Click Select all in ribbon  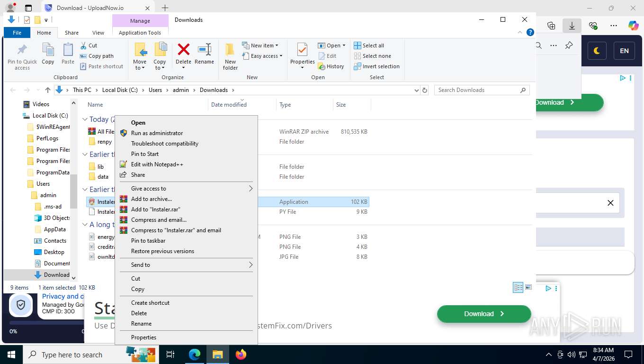[x=369, y=45]
